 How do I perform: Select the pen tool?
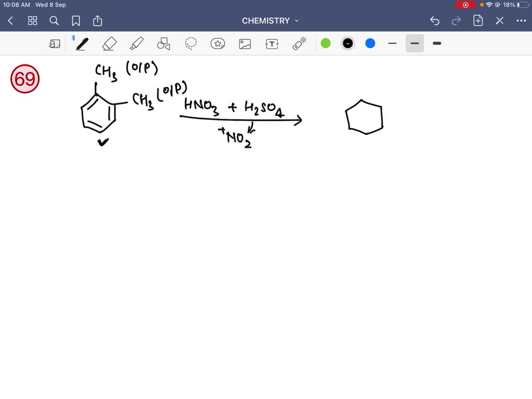tap(82, 44)
